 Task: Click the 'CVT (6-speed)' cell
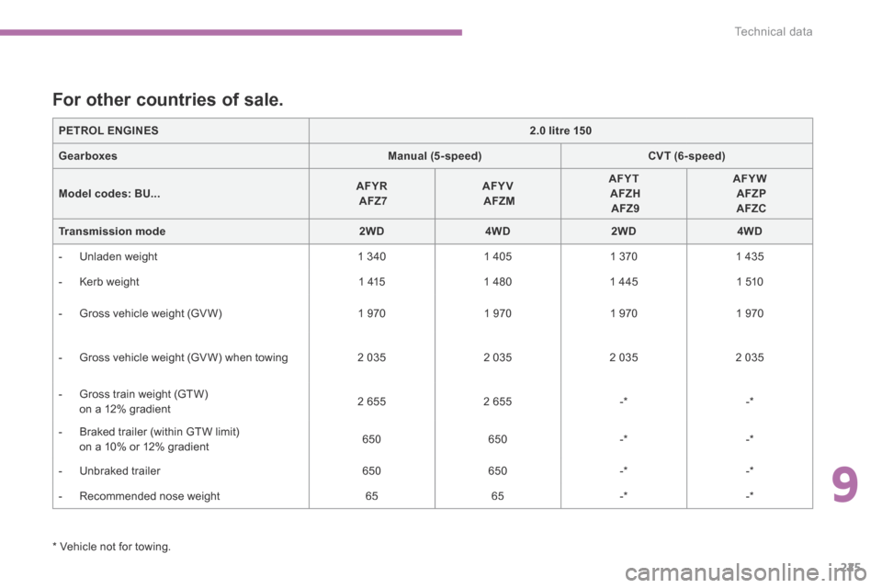(686, 156)
